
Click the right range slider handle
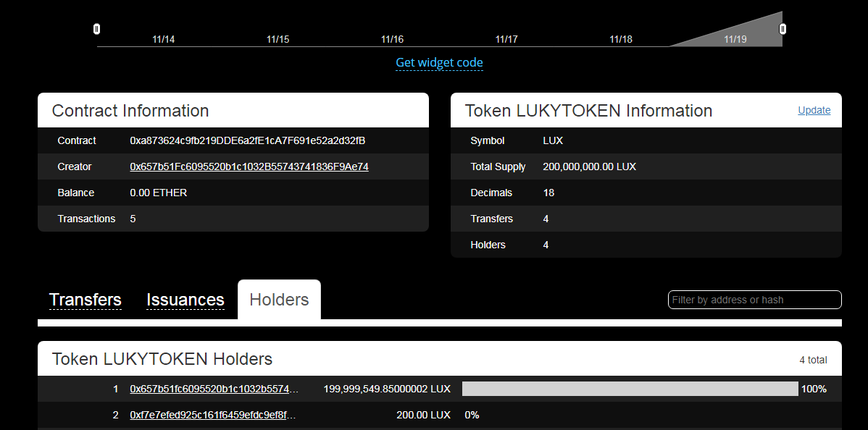pyautogui.click(x=783, y=29)
